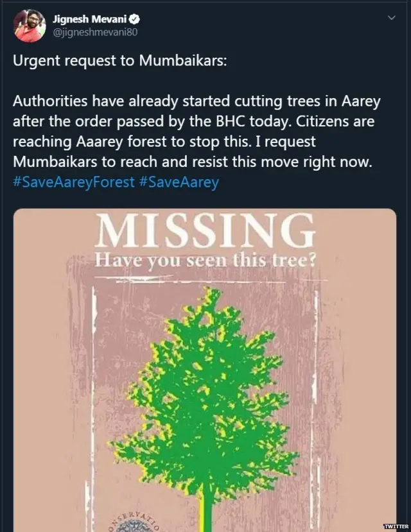Open Jignesh Mevani's profile avatar
This screenshot has height=532, width=411.
30,26
